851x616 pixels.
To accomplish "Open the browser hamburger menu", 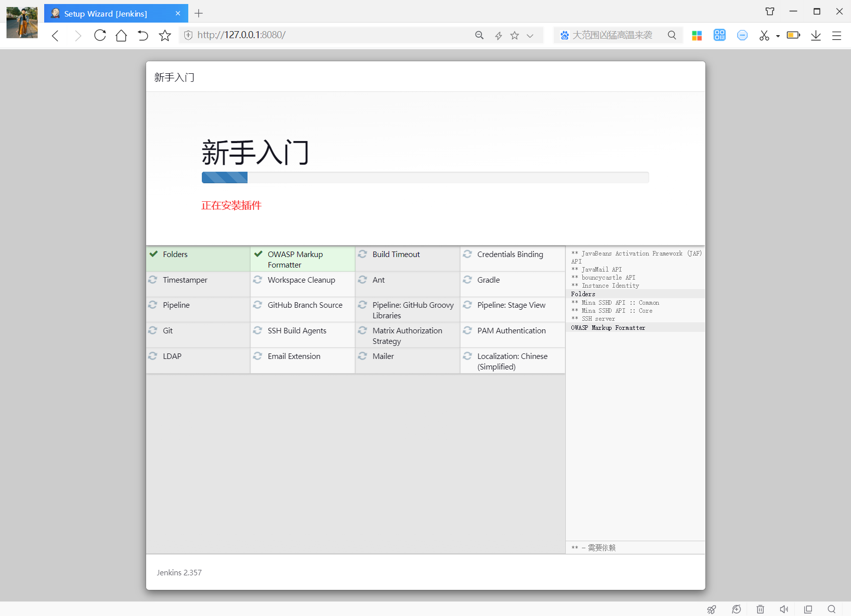I will pos(836,36).
